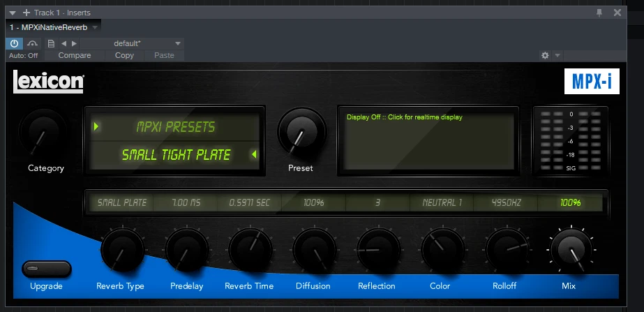Click the Color knob
Screen dimensions: 644x312
443,249
